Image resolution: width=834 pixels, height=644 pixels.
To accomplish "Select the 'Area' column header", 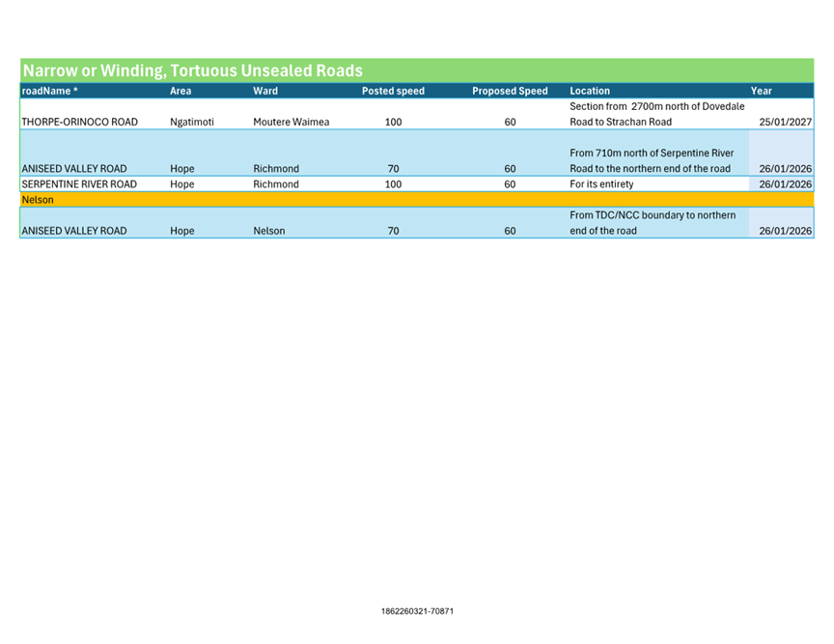I will click(x=181, y=91).
